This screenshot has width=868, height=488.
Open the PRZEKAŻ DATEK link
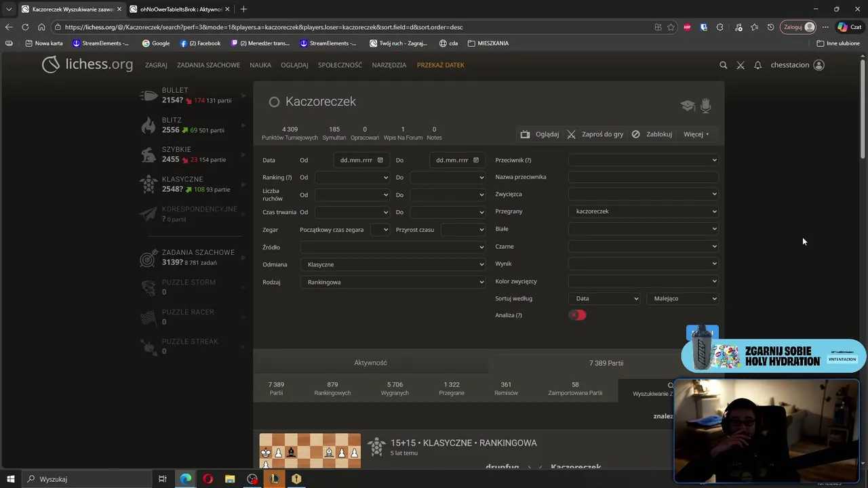441,65
